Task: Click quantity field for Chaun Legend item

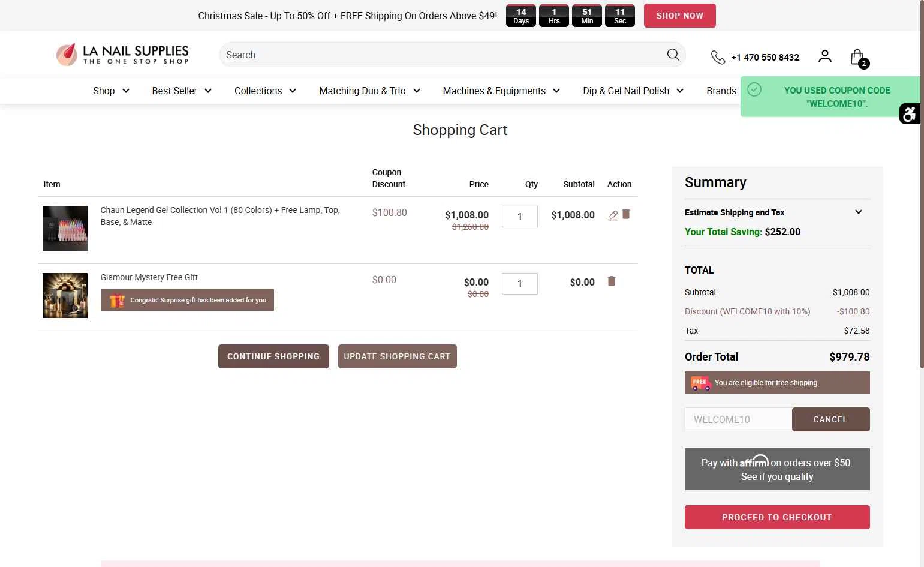Action: 520,217
